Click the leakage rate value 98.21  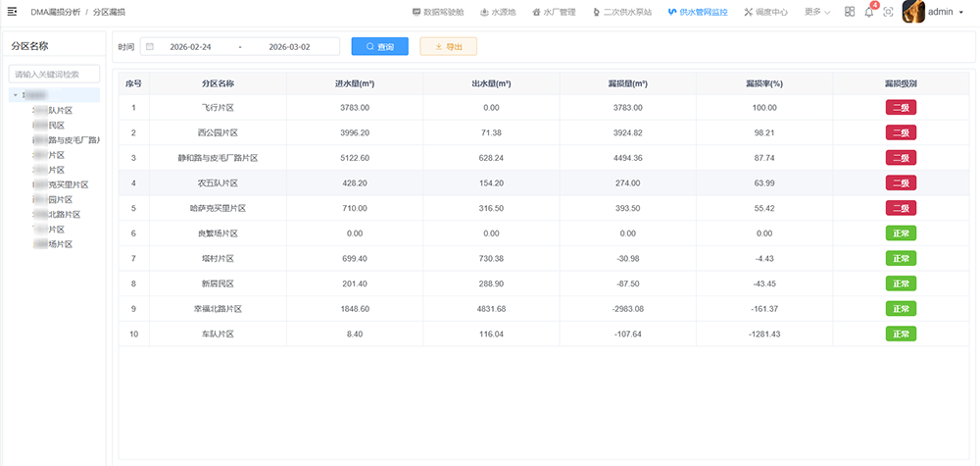(764, 132)
